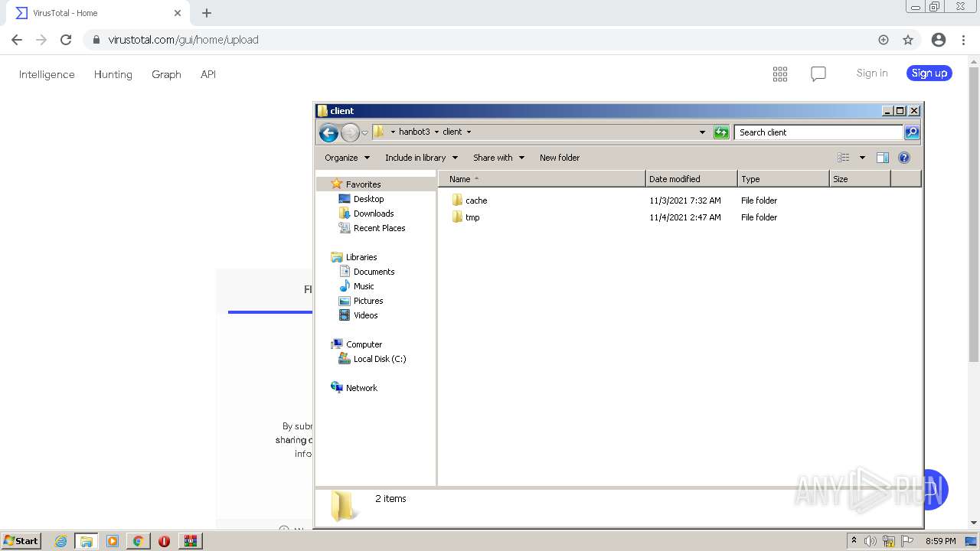Click the volume speaker tray icon
The height and width of the screenshot is (551, 980).
(871, 541)
